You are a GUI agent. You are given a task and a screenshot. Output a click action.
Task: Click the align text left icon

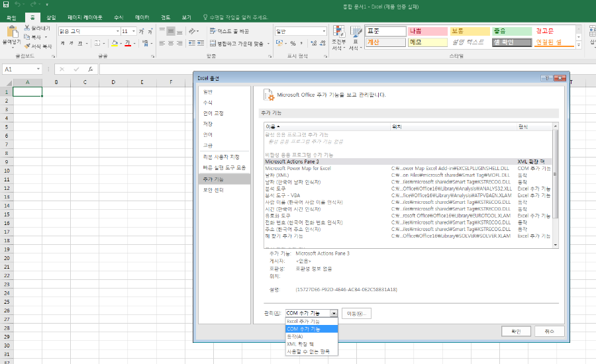click(x=162, y=43)
